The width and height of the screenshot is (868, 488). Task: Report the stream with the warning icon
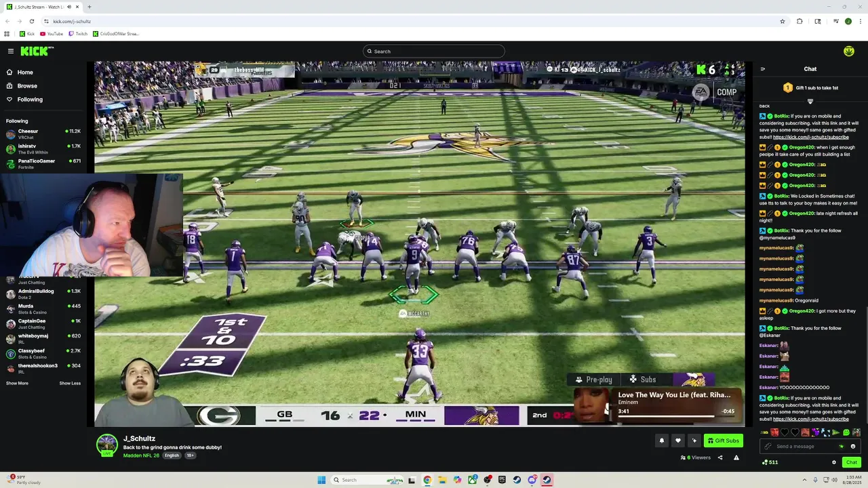coord(736,457)
